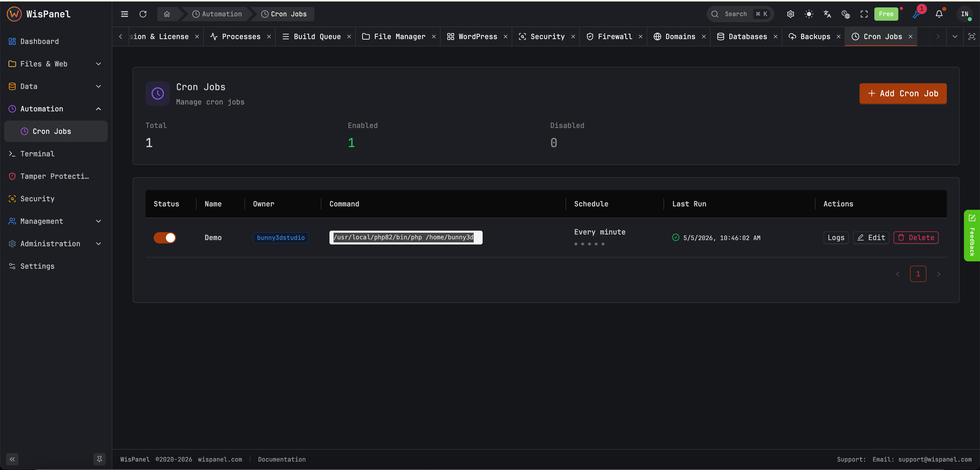This screenshot has height=470, width=980.
Task: Expand the Administration sidebar group
Action: click(56, 243)
